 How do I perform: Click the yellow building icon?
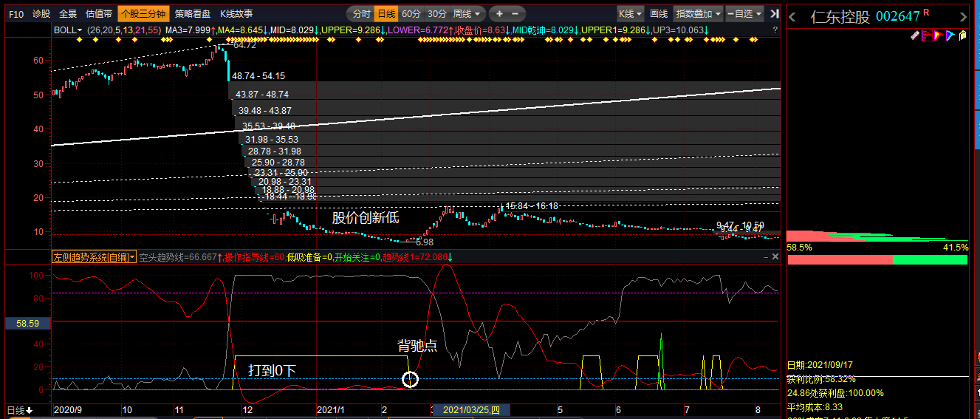click(962, 35)
